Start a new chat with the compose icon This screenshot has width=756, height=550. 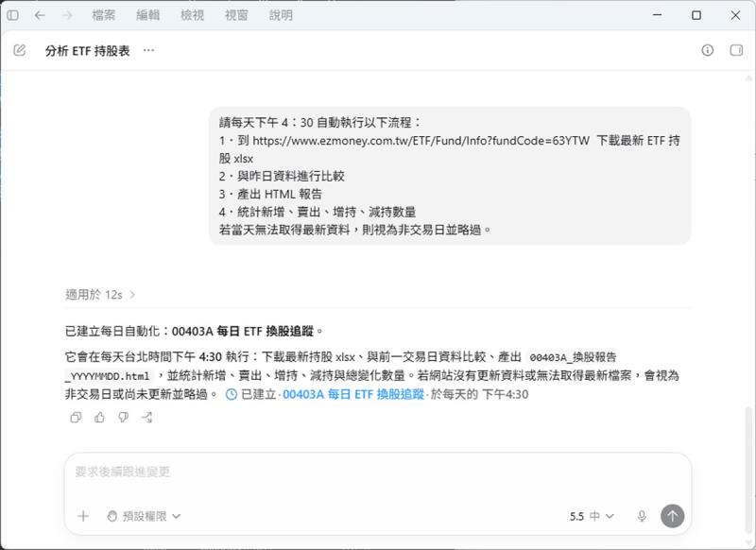point(20,50)
